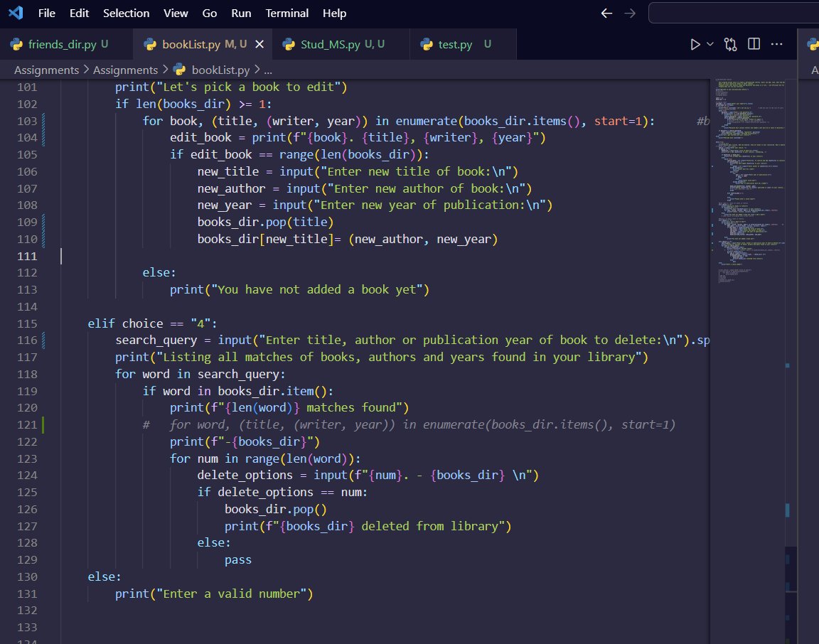The image size is (819, 644).
Task: Open the Edit menu
Action: tap(79, 13)
